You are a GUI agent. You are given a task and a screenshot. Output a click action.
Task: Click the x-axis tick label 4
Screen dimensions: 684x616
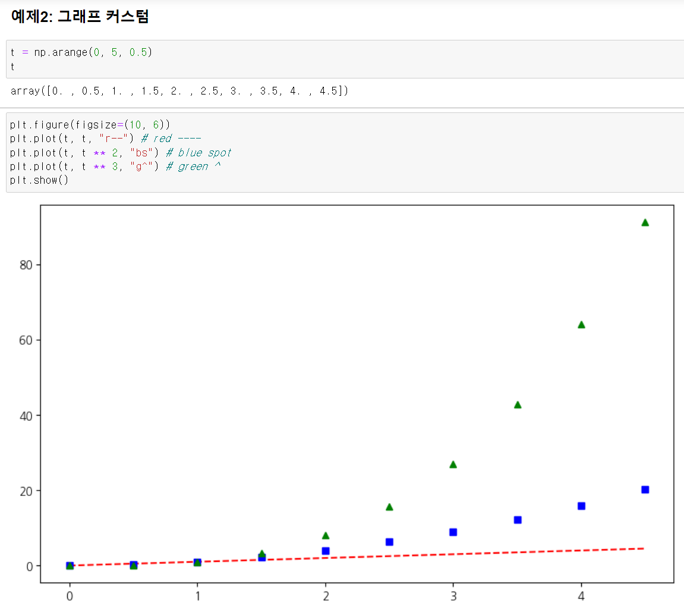[581, 596]
